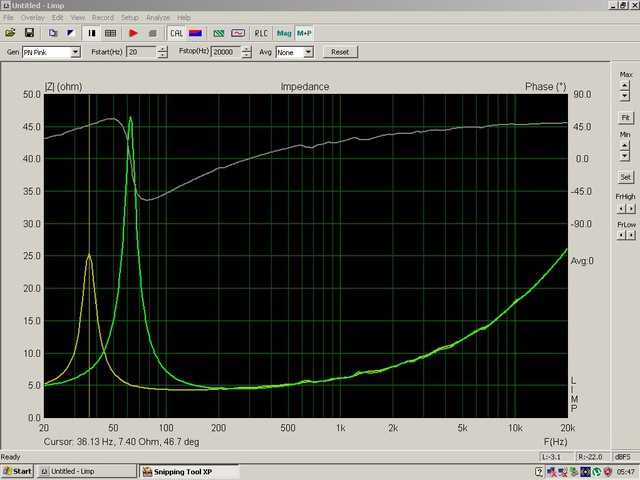The width and height of the screenshot is (640, 480).
Task: Open the Help menu
Action: pyautogui.click(x=184, y=18)
